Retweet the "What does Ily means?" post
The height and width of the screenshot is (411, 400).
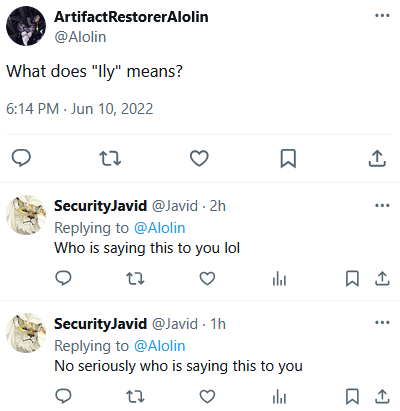point(110,158)
